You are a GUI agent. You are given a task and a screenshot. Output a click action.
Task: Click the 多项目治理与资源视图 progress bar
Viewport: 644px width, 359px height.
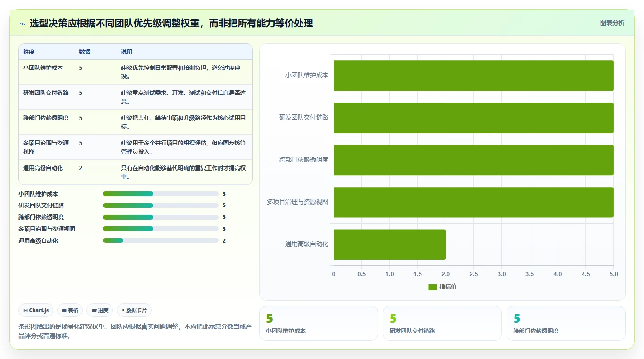[x=161, y=229]
